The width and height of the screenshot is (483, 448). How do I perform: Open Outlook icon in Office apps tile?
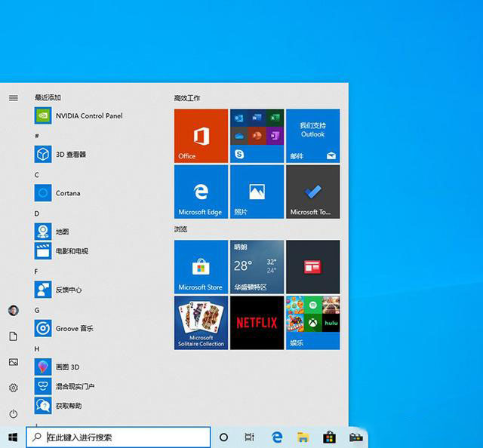[239, 118]
